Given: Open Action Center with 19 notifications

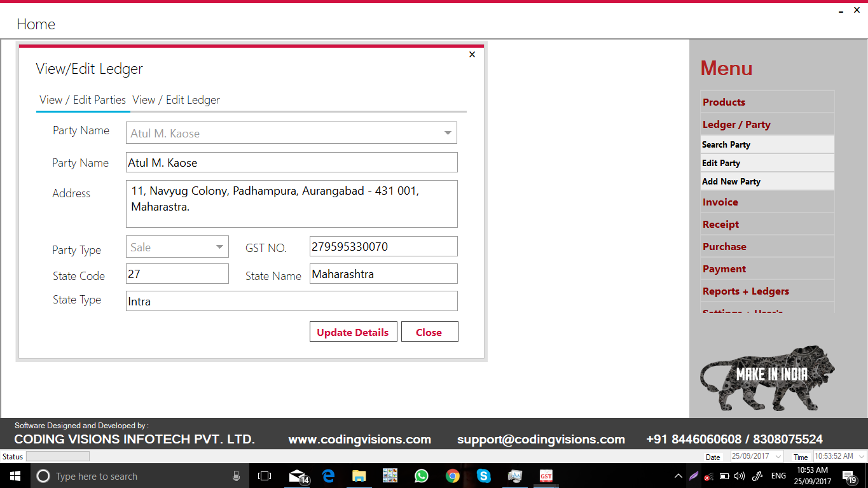Looking at the screenshot, I should click(x=848, y=476).
